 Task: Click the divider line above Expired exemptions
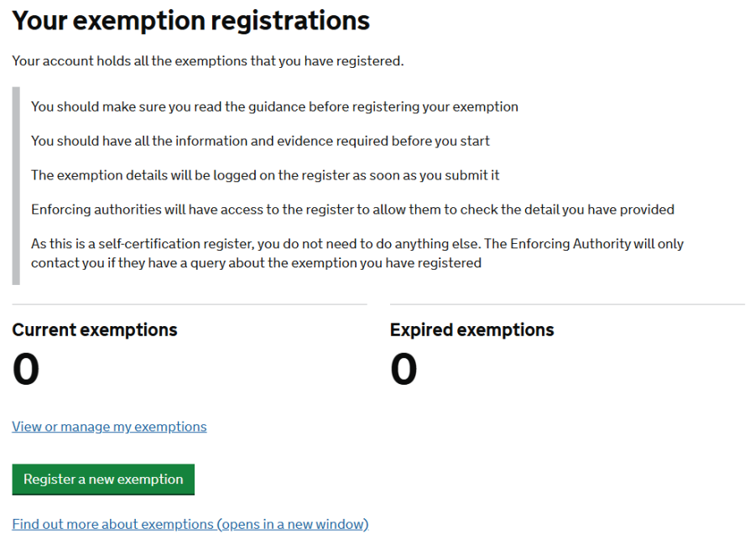(567, 303)
